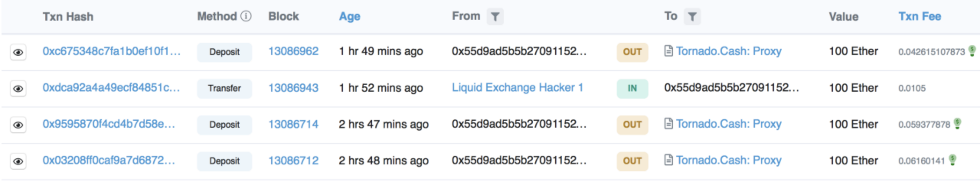Image resolution: width=980 pixels, height=185 pixels.
Task: Click the eye icon beside 0x03208ff0caf9a7d6872
Action: [18, 161]
